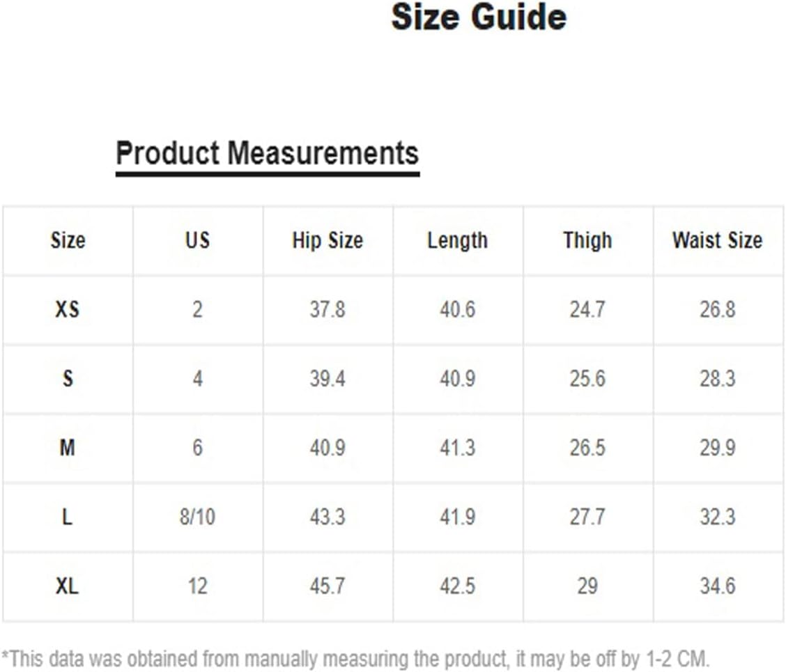Click the Waist Size column header
Screen dimensions: 786x672
click(x=718, y=240)
